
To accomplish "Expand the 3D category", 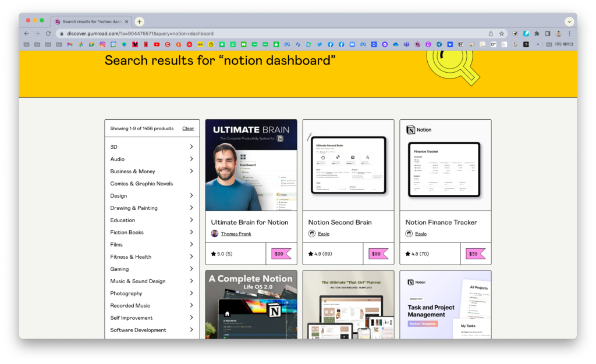I will 191,147.
